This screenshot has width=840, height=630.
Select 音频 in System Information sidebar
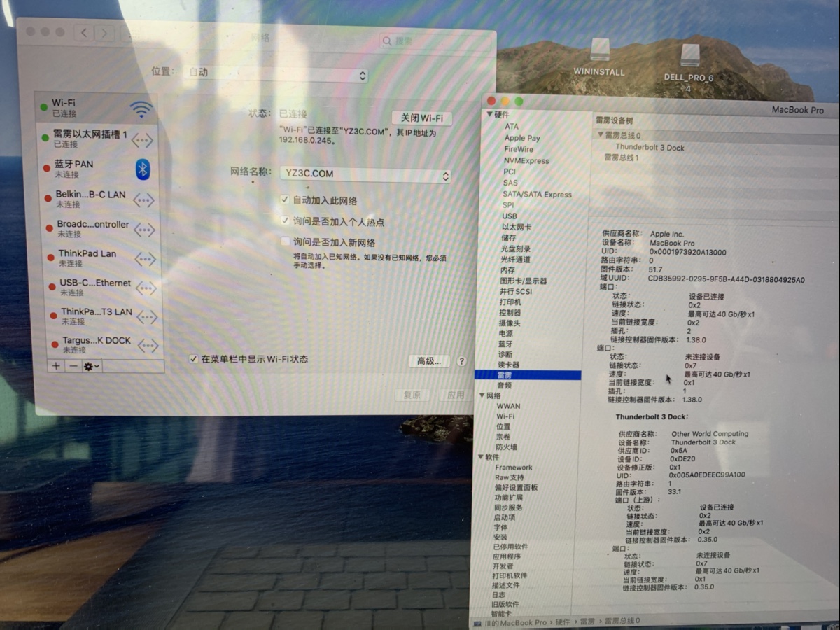[x=504, y=386]
